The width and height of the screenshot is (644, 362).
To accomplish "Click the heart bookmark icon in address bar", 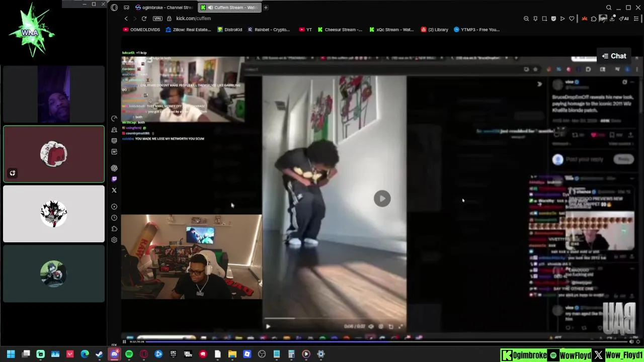I will 572,19.
